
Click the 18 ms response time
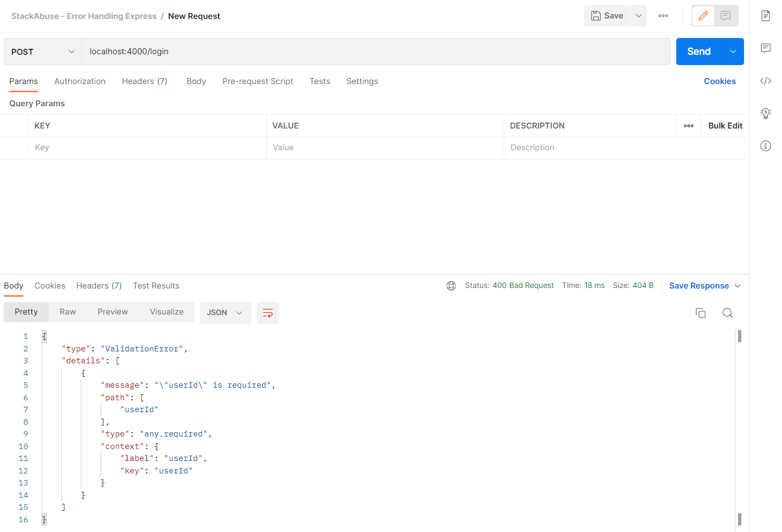coord(594,286)
